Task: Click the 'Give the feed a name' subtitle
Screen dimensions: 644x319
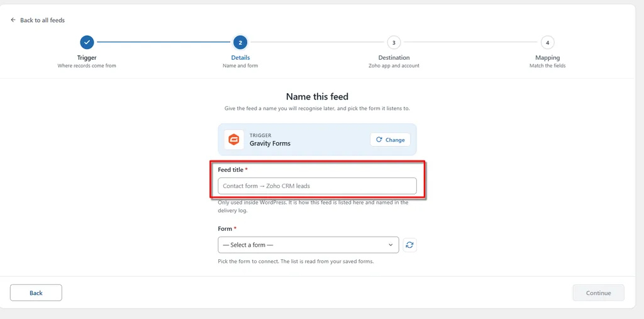Action: click(x=317, y=108)
